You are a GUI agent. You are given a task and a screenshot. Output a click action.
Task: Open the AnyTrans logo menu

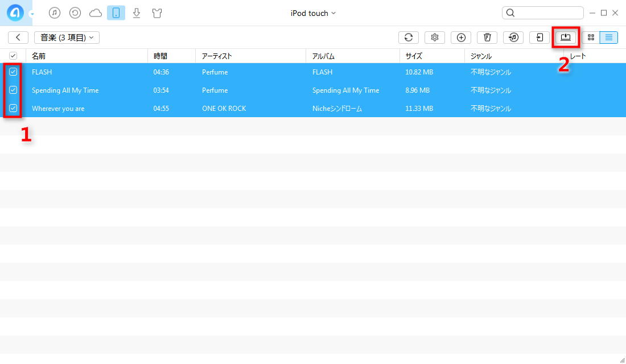[x=15, y=13]
